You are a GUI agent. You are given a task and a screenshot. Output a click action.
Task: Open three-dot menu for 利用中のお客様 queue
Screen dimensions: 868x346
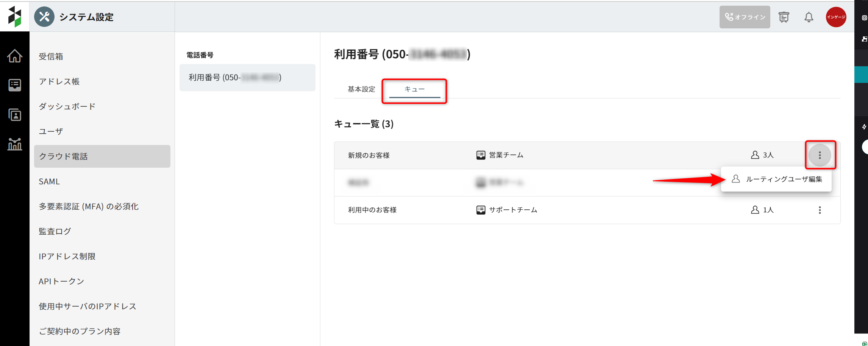pyautogui.click(x=820, y=210)
